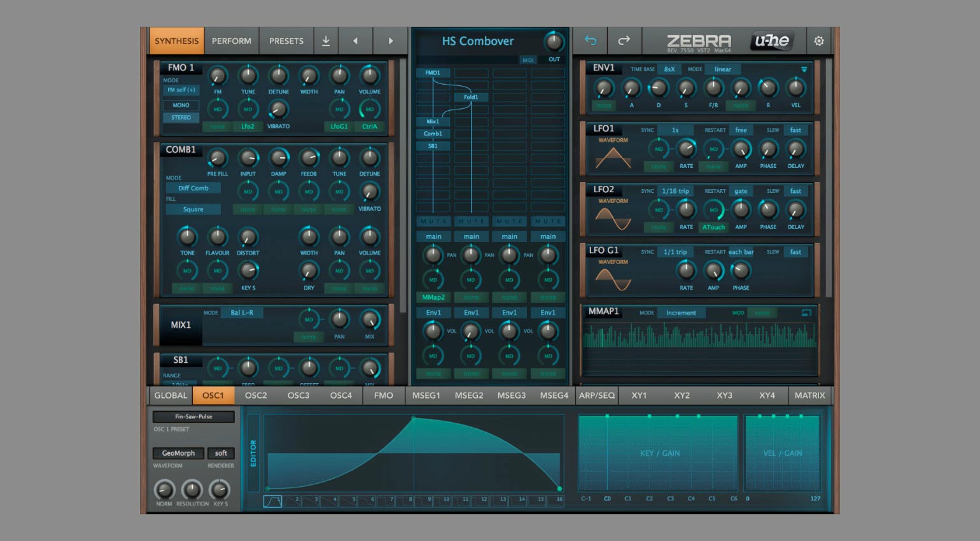Click the ATouch mod source in LFO2
The height and width of the screenshot is (541, 980).
click(713, 227)
